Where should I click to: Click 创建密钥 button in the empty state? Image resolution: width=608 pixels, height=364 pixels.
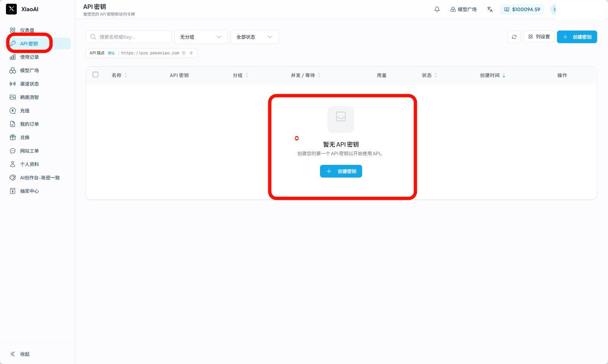[341, 171]
